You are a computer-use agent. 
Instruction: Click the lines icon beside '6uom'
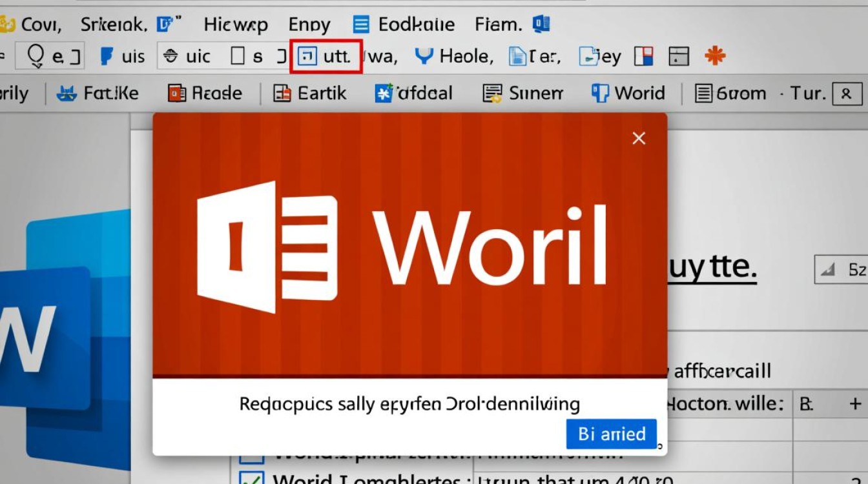pyautogui.click(x=705, y=94)
